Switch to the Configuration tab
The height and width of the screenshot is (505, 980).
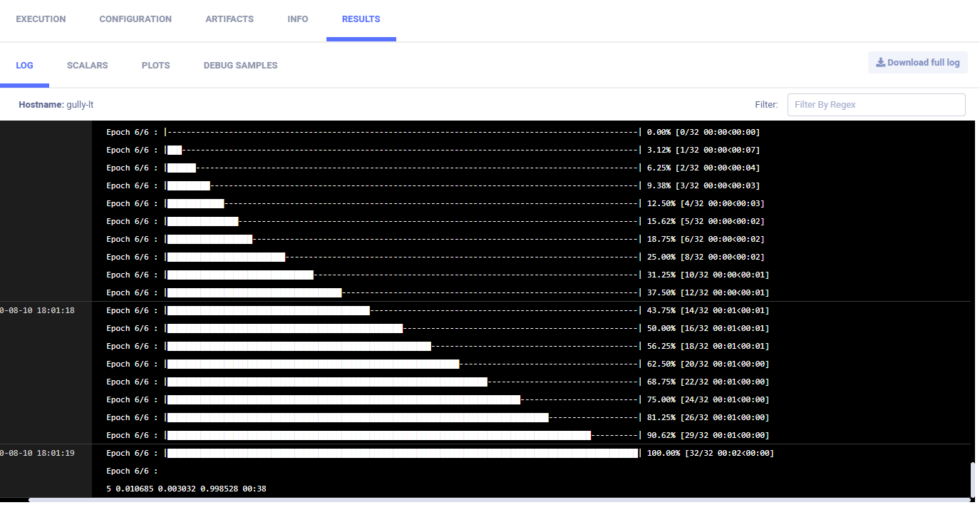click(x=135, y=19)
